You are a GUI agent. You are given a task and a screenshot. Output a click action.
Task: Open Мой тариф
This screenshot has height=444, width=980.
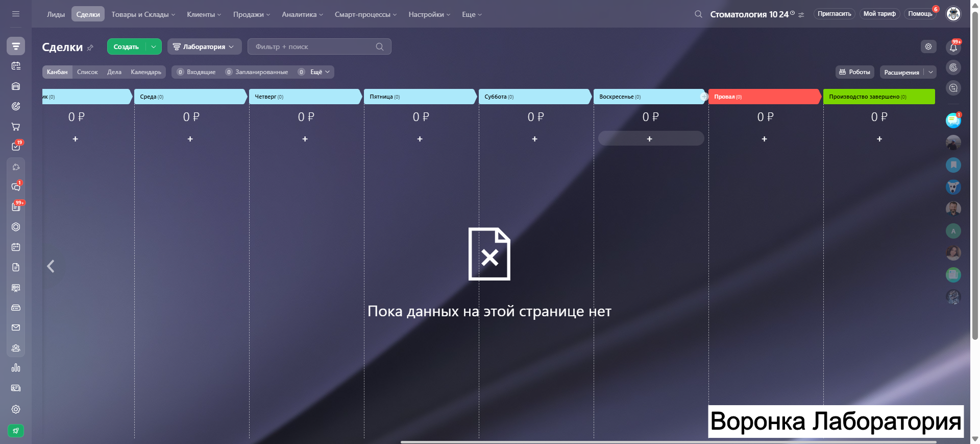(879, 14)
